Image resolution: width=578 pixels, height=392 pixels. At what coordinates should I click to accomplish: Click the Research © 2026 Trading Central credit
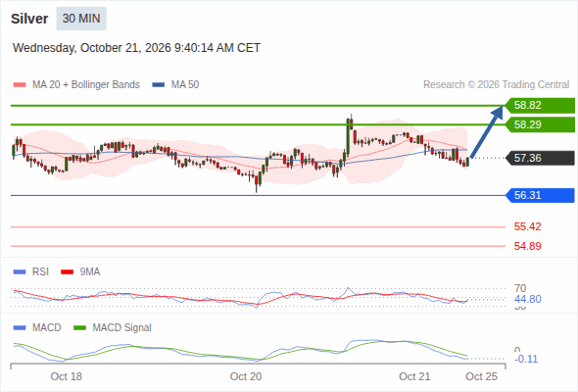(x=496, y=85)
